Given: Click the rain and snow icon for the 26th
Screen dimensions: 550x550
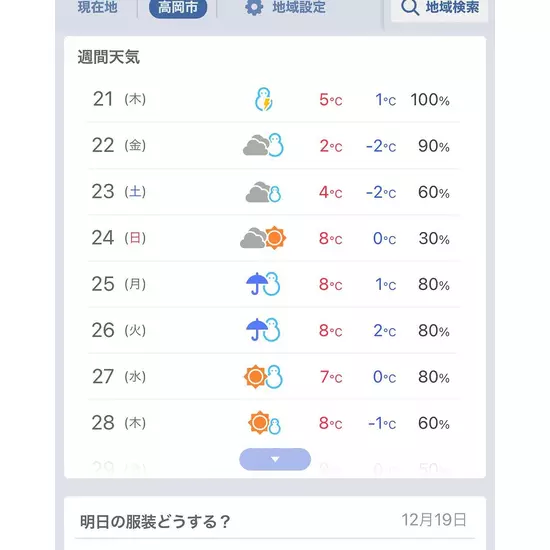Looking at the screenshot, I should (263, 330).
